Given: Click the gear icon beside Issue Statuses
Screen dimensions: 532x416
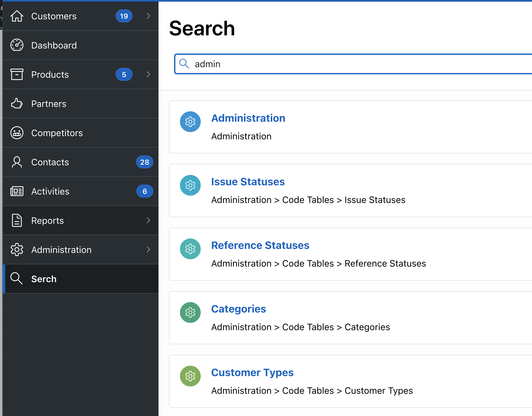Looking at the screenshot, I should 190,185.
